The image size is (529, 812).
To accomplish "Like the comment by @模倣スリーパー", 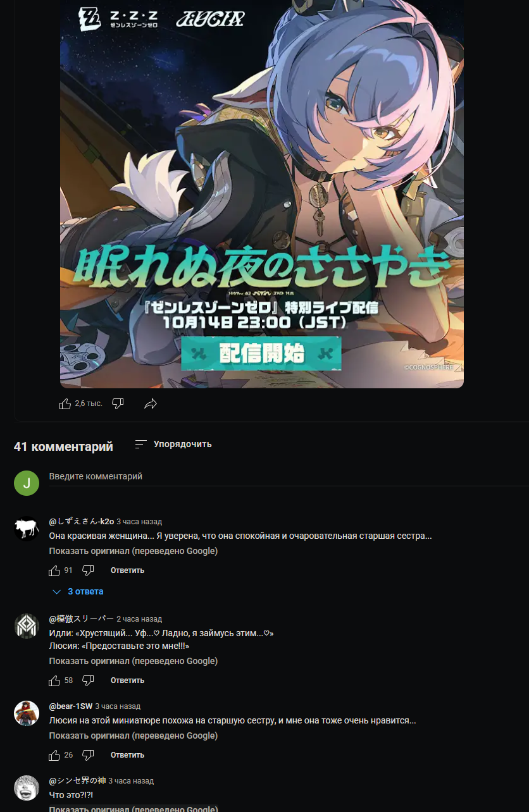I will [x=54, y=680].
